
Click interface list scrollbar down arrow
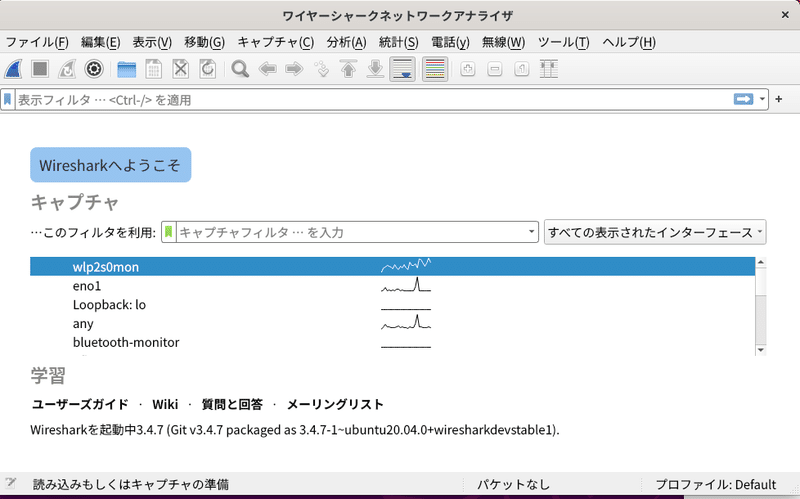click(761, 350)
